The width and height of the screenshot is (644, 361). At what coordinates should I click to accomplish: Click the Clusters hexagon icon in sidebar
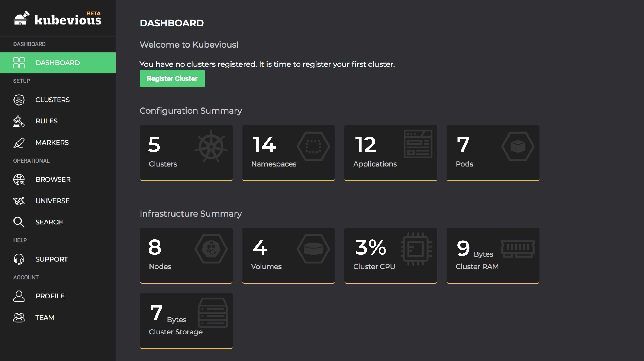coord(19,100)
